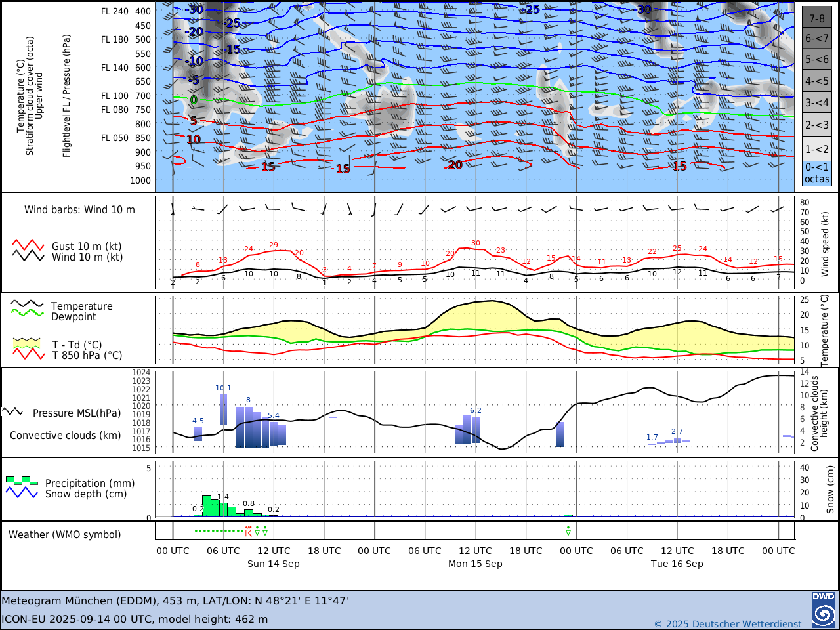Select the 6-<7 cloud cover swatch

(817, 39)
